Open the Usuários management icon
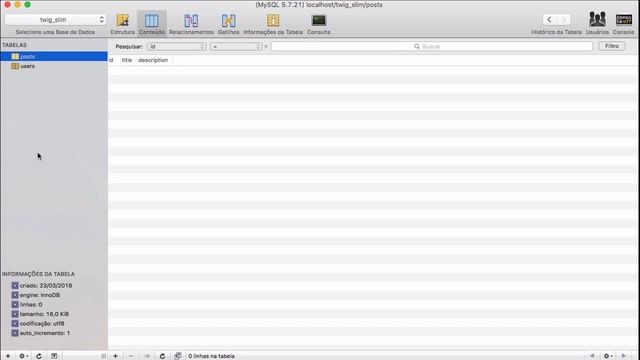 point(597,23)
